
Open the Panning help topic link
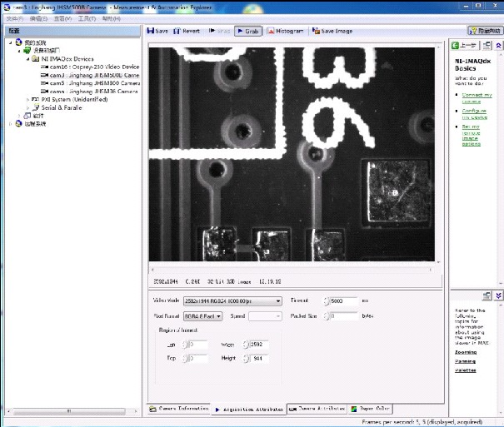(465, 361)
